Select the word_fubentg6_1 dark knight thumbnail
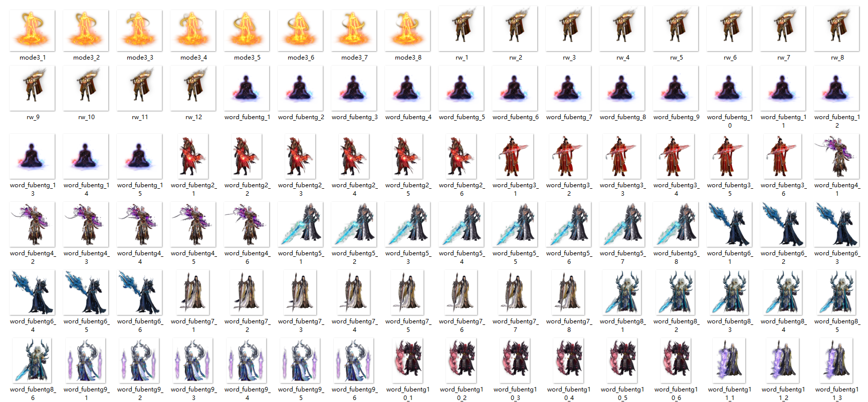This screenshot has width=868, height=402. [x=730, y=224]
